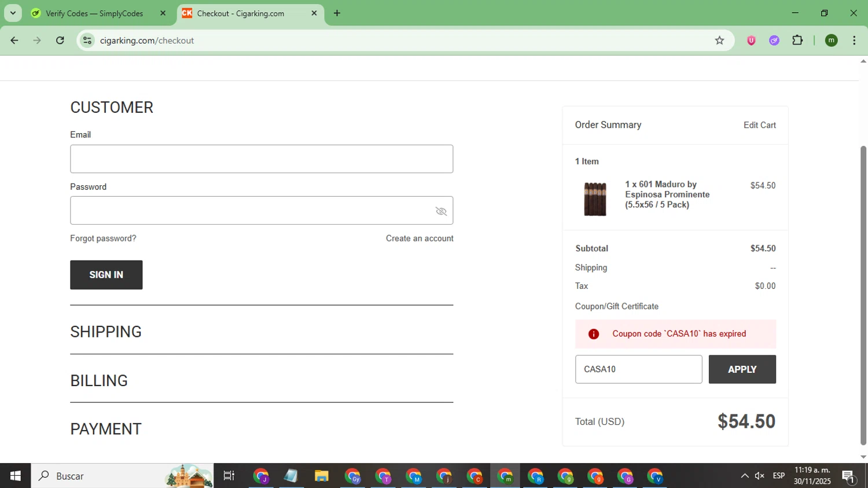The image size is (868, 488).
Task: Open Task View on the taskbar
Action: pyautogui.click(x=229, y=476)
